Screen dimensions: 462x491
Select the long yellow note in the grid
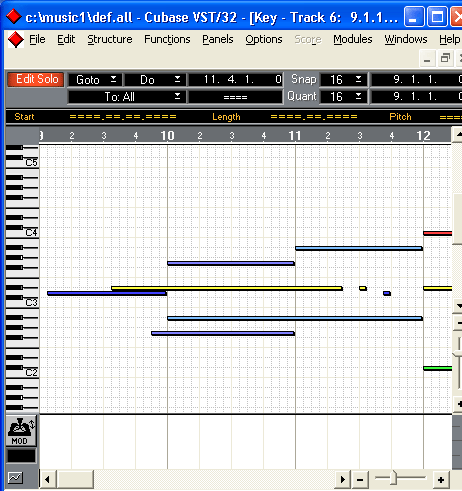coord(227,288)
